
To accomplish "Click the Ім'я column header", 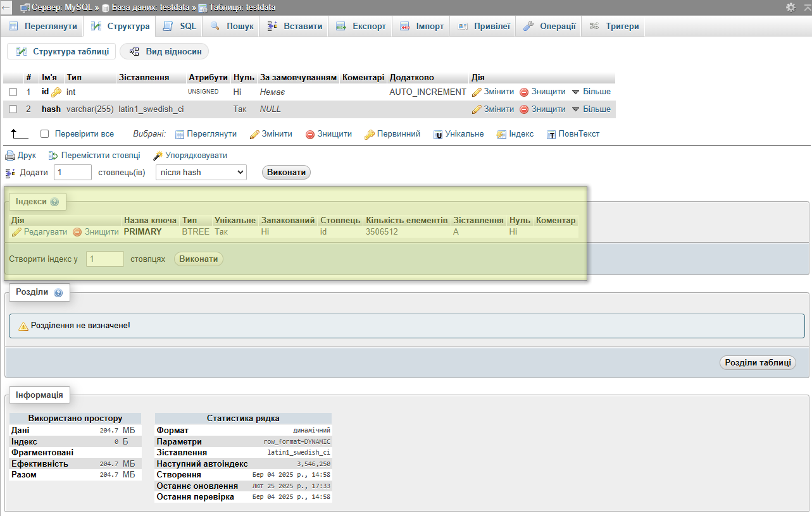I will click(49, 77).
